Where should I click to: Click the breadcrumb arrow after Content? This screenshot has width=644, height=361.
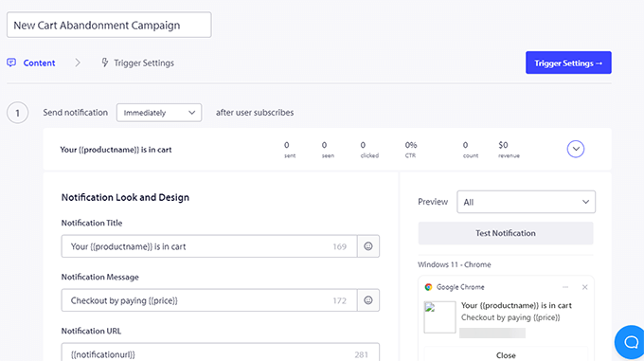(78, 63)
